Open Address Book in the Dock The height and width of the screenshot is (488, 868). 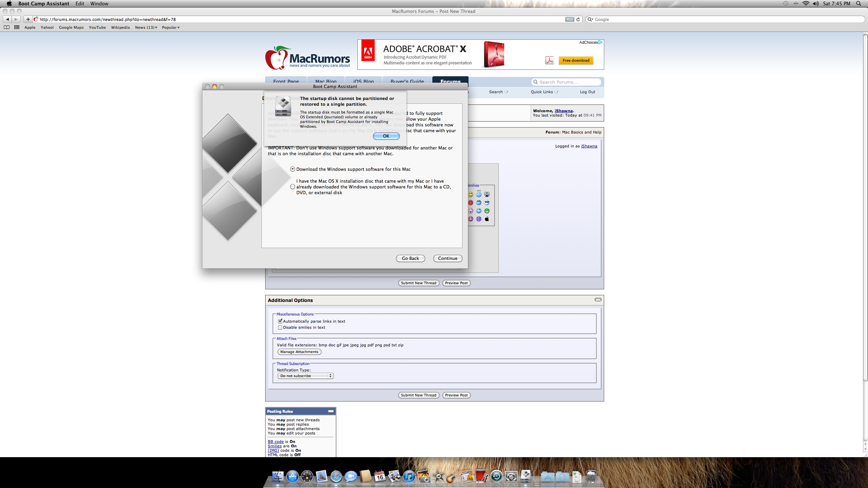(365, 476)
